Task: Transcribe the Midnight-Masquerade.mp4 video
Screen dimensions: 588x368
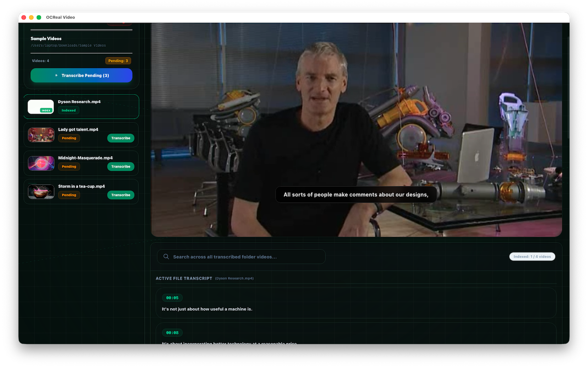Action: click(121, 167)
